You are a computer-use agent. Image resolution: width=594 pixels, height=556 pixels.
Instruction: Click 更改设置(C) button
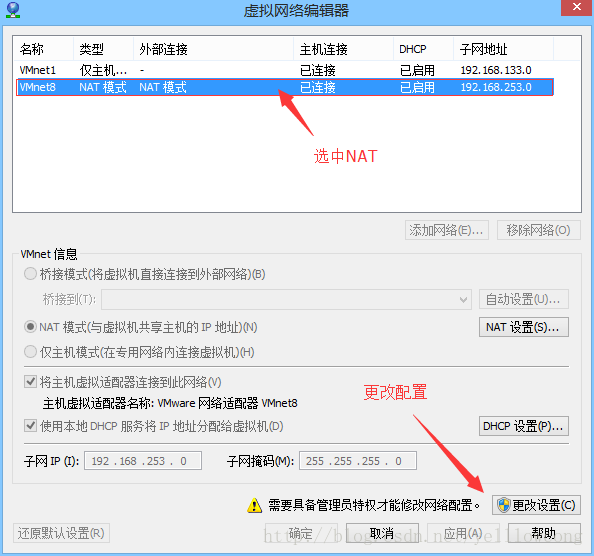(x=536, y=505)
